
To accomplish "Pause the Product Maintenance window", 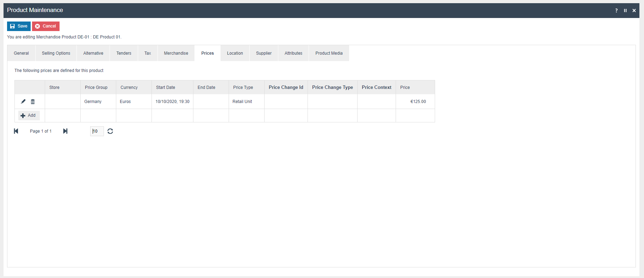I will 625,11.
